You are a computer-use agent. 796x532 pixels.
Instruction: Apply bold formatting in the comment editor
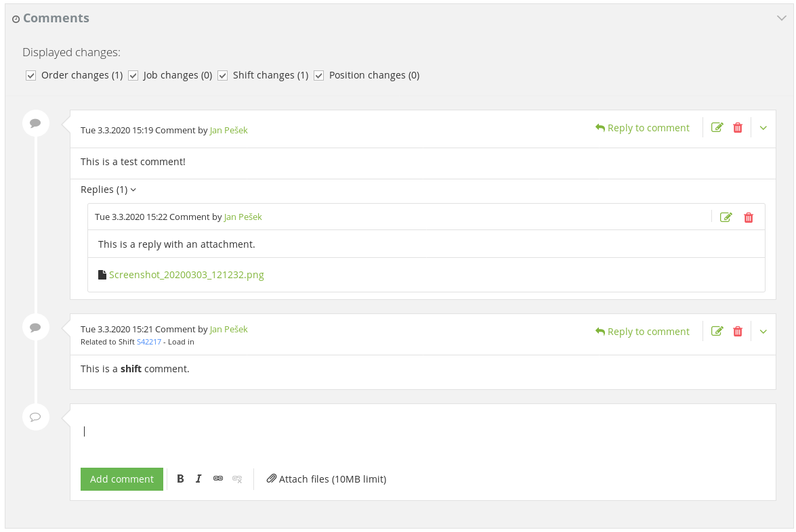pos(180,479)
